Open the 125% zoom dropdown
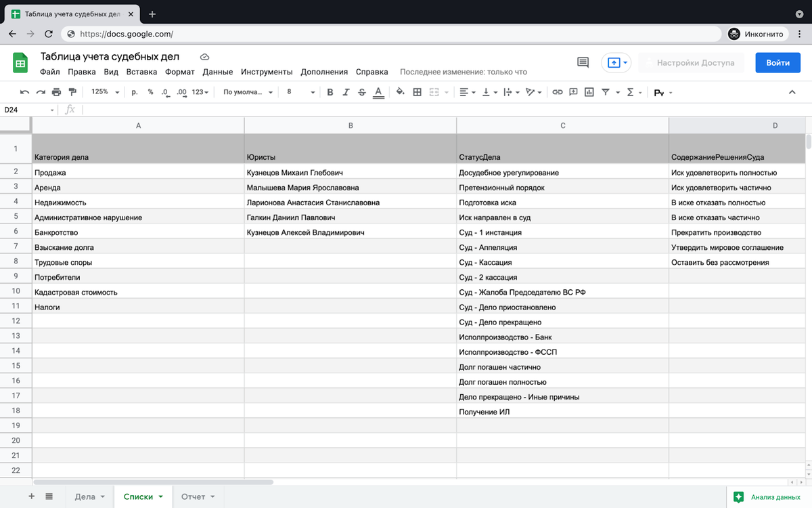Image resolution: width=812 pixels, height=508 pixels. 106,92
